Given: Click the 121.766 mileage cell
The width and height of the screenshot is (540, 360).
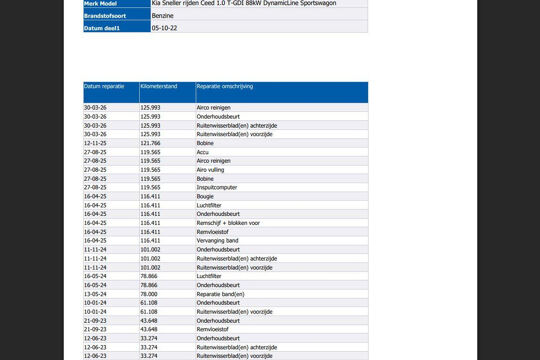Looking at the screenshot, I should [x=150, y=143].
